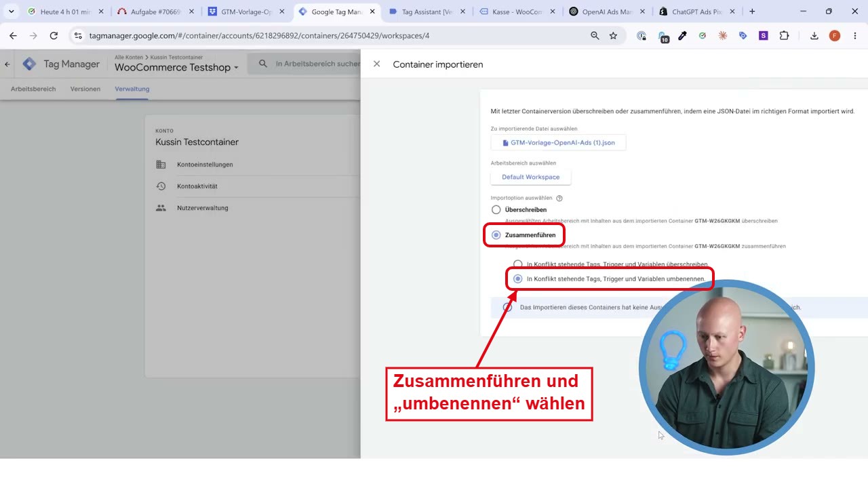Go back with the Tag Manager arrow
This screenshot has height=488, width=868.
click(7, 64)
